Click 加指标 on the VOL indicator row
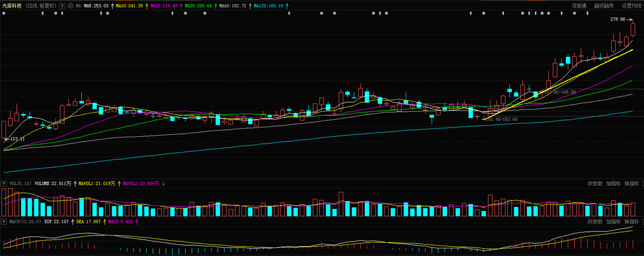 (613, 183)
